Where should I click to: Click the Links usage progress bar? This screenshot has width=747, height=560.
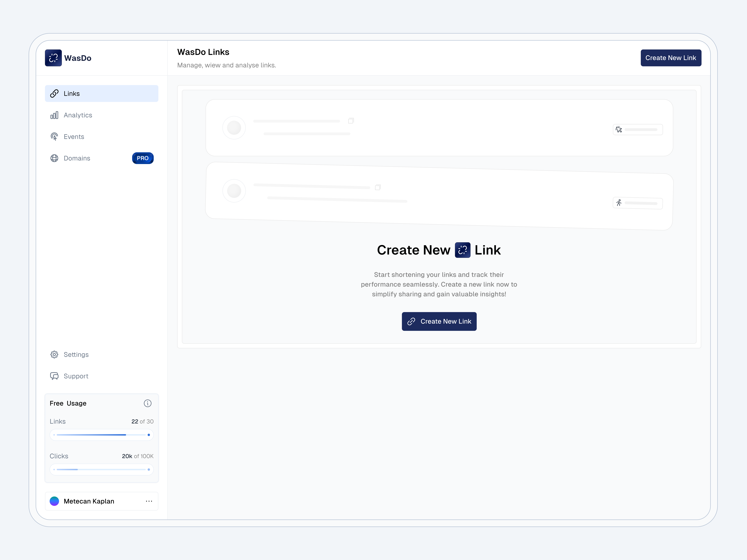coord(102,435)
